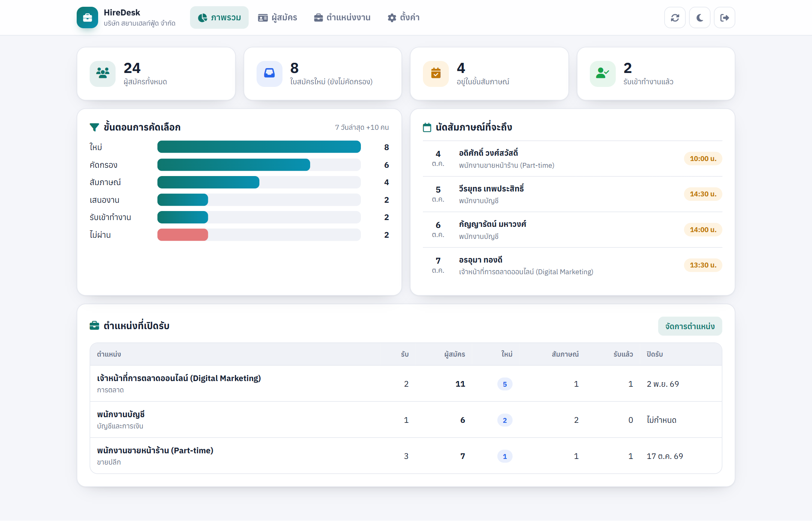Open the ตั้งค่า settings tab
This screenshot has height=521, width=812.
[x=404, y=18]
